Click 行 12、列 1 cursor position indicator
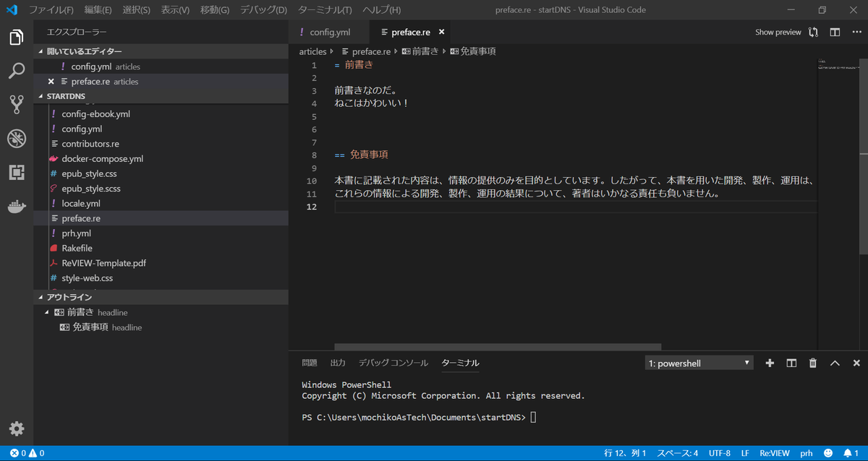This screenshot has height=461, width=868. coord(625,453)
